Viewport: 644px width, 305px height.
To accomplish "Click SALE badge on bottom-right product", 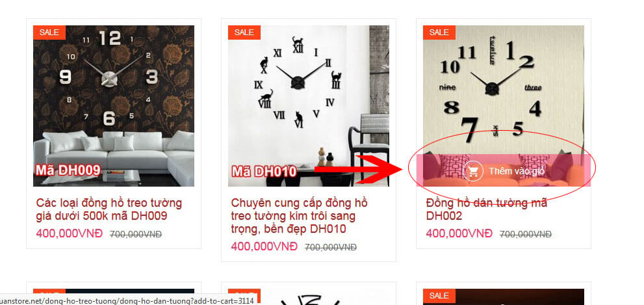I will point(439,295).
